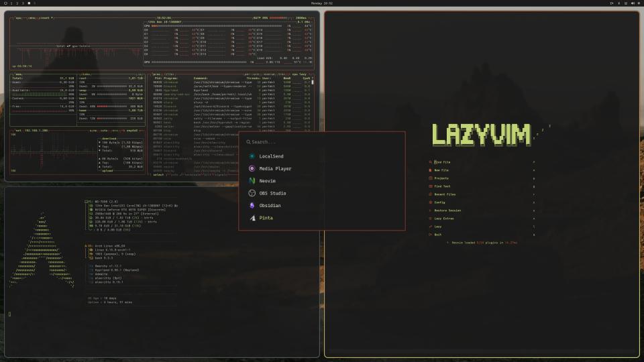
Task: Click the MemB column header in btop
Action: (x=287, y=78)
